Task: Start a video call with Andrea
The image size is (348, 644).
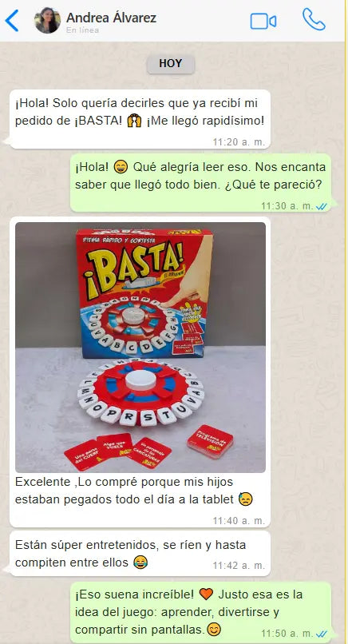Action: click(263, 22)
